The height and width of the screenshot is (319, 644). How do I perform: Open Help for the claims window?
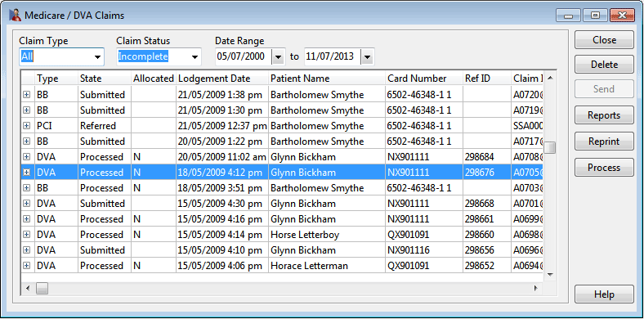[604, 294]
